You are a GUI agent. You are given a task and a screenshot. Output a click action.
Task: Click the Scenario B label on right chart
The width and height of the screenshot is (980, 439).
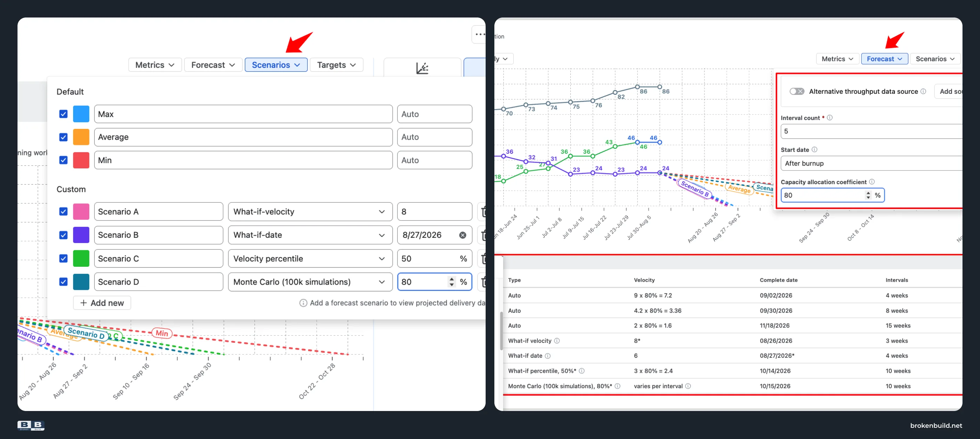point(695,188)
